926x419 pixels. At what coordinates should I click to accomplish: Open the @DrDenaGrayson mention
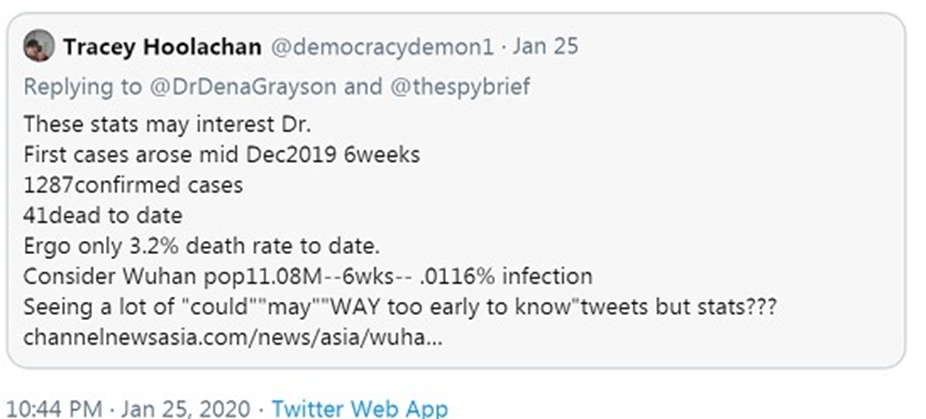[243, 87]
